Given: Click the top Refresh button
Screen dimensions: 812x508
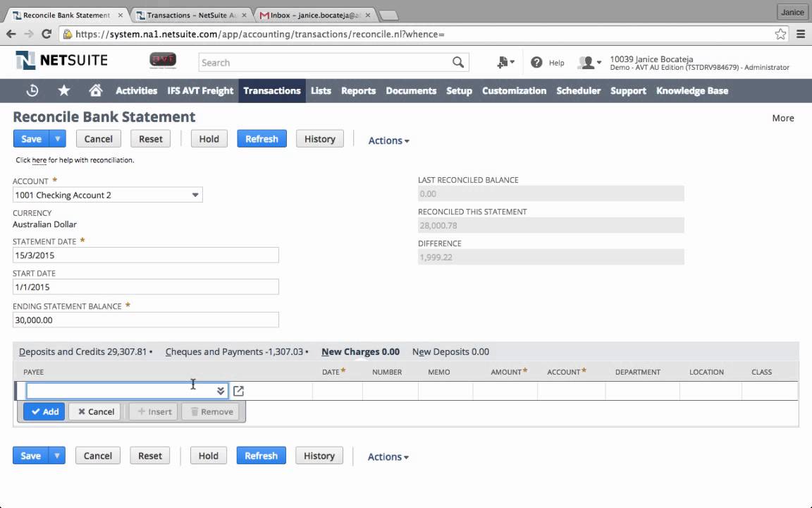Looking at the screenshot, I should (262, 139).
